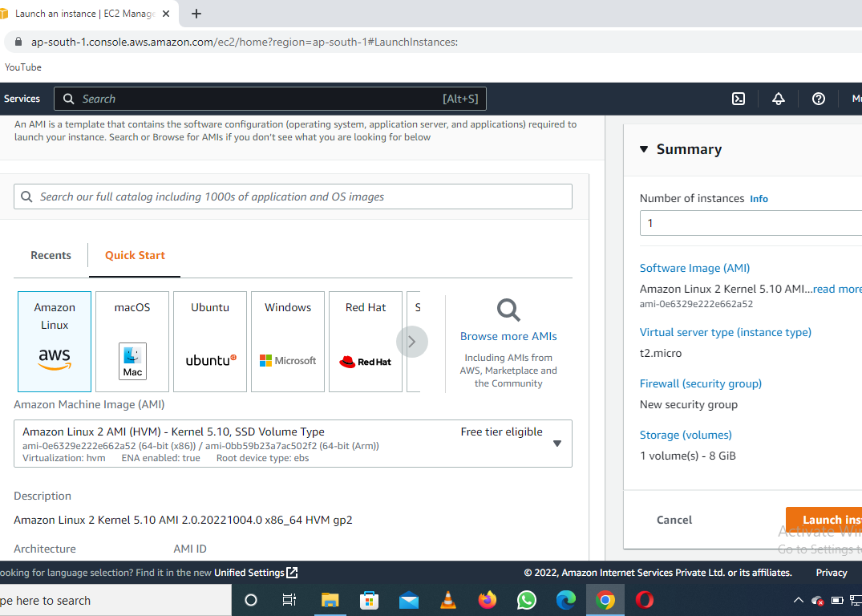Screen dimensions: 862x616
Task: Select the Amazon Linux AMI tile
Action: point(55,342)
